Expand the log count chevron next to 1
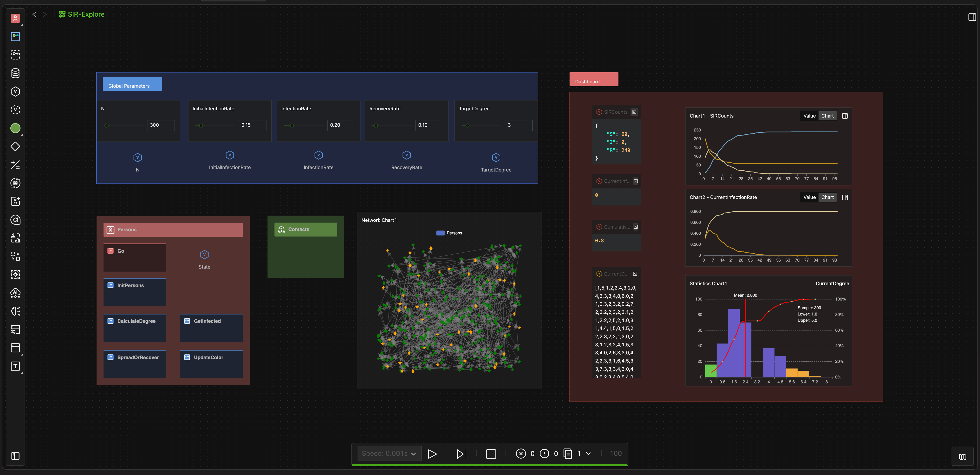This screenshot has height=475, width=980. (x=588, y=454)
